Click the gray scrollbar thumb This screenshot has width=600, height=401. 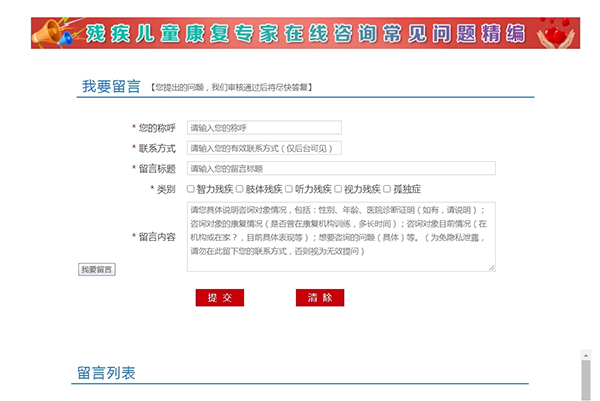tap(586, 380)
